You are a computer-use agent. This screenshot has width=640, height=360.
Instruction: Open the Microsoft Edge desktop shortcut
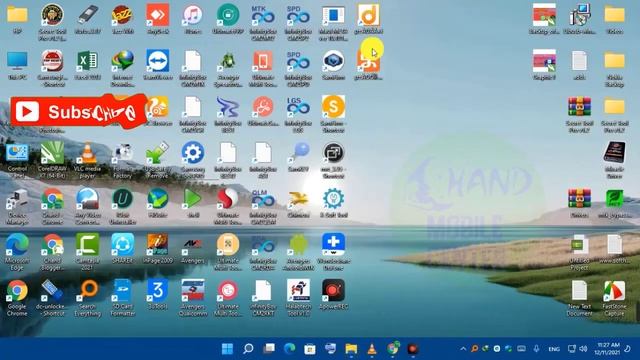[17, 252]
